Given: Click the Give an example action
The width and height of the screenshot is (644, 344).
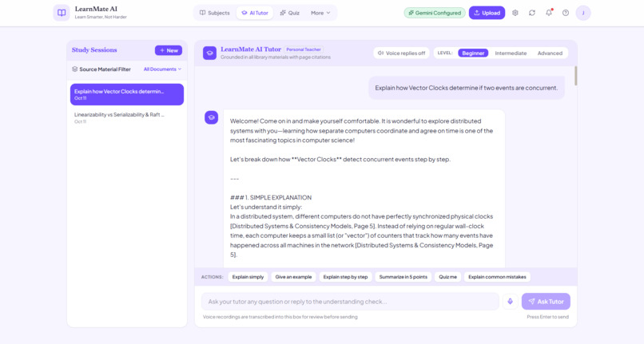Looking at the screenshot, I should (x=293, y=277).
